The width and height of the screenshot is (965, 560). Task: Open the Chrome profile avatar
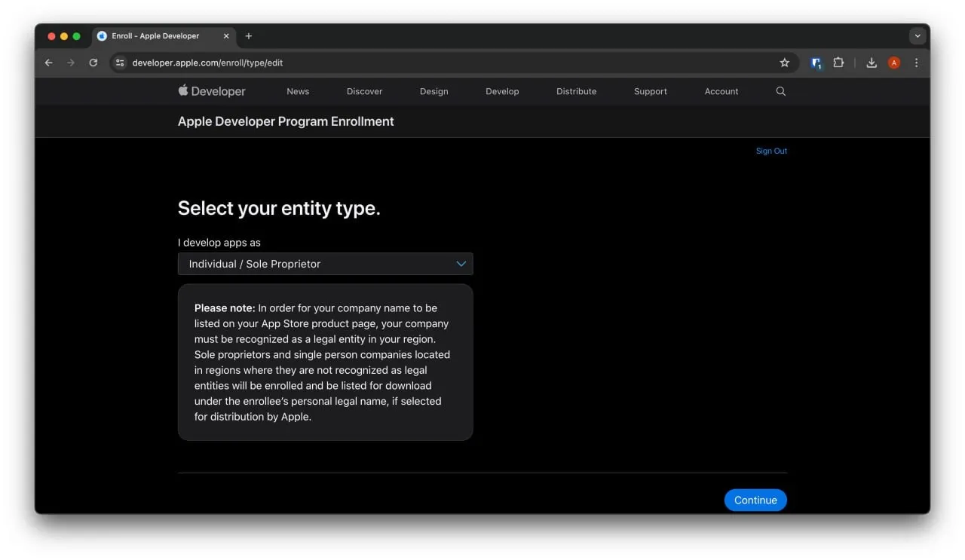(894, 63)
